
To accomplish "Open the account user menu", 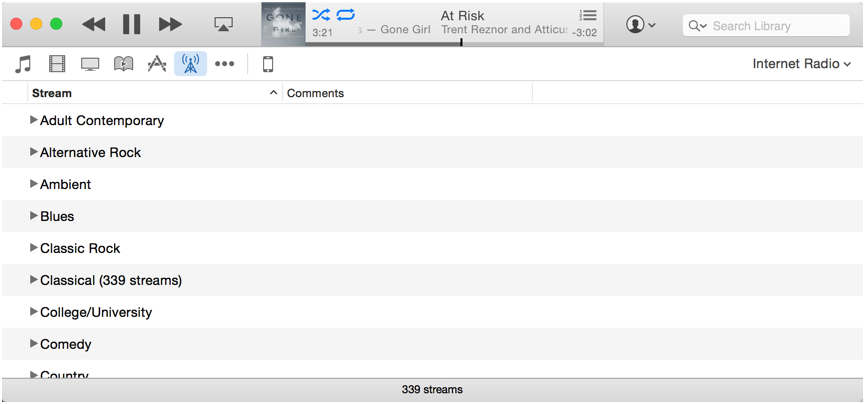I will pos(640,25).
